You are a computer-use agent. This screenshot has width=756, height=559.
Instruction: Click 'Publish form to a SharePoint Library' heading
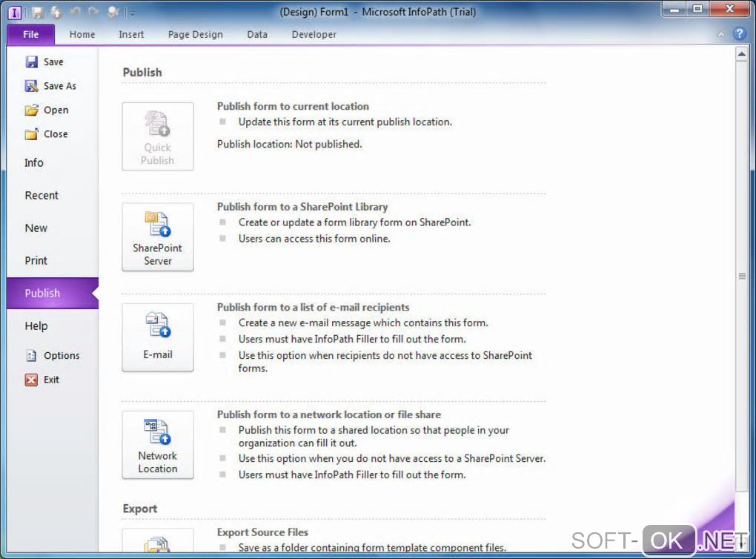tap(302, 206)
